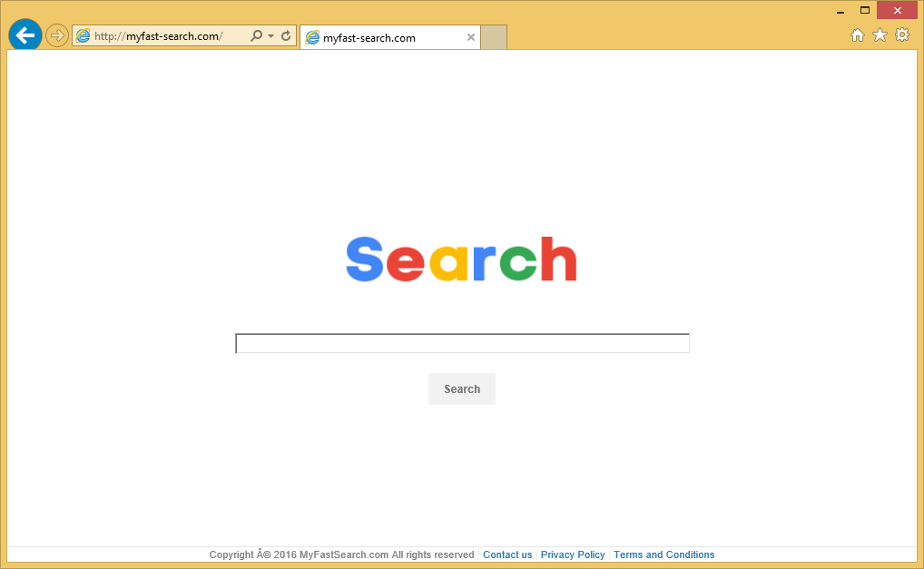Select the myfast-search.com tab
Viewport: 924px width, 569px height.
tap(389, 38)
